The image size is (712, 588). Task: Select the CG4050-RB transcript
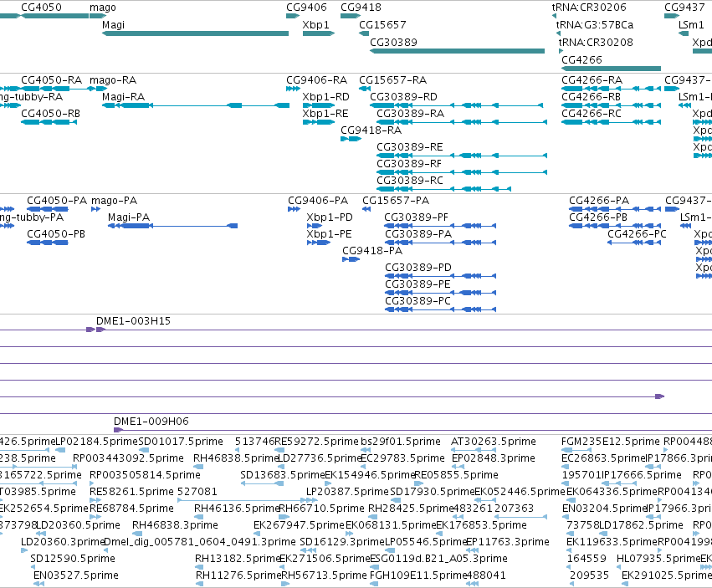[x=49, y=122]
